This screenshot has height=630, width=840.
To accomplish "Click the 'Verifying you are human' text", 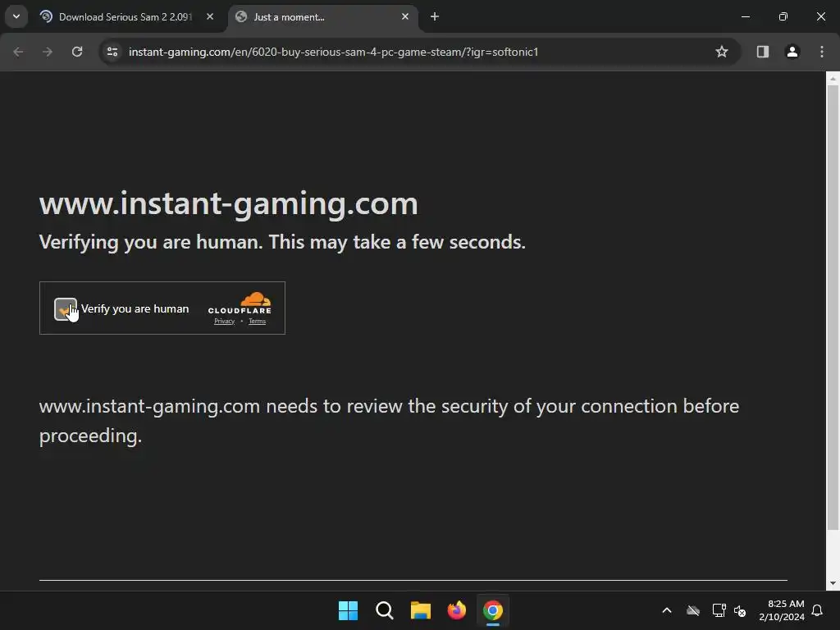I will point(282,242).
